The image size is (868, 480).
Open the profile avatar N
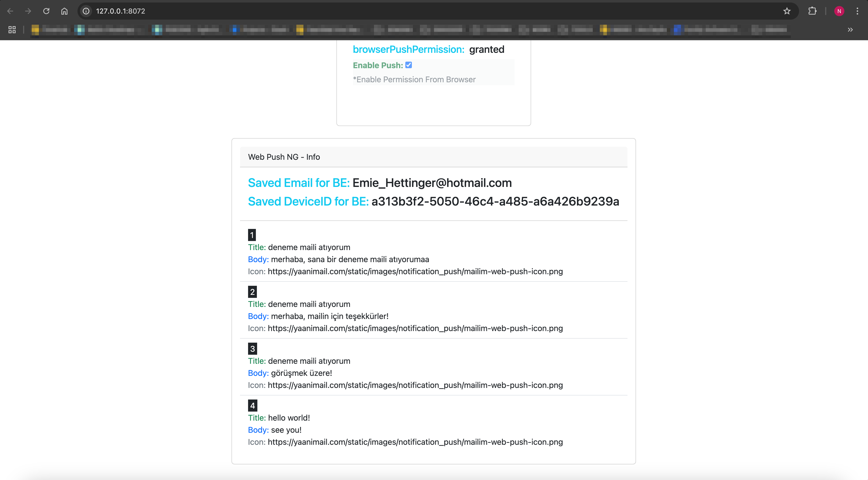click(839, 11)
